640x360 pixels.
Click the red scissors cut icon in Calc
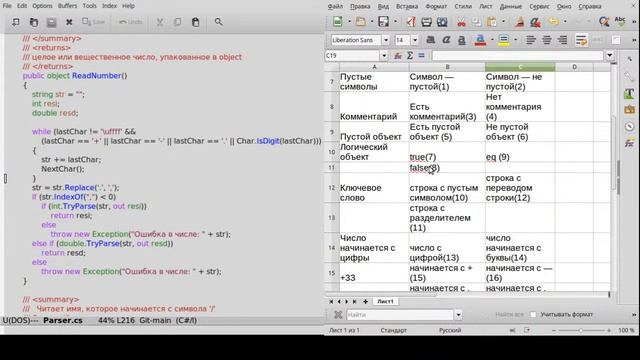point(461,22)
